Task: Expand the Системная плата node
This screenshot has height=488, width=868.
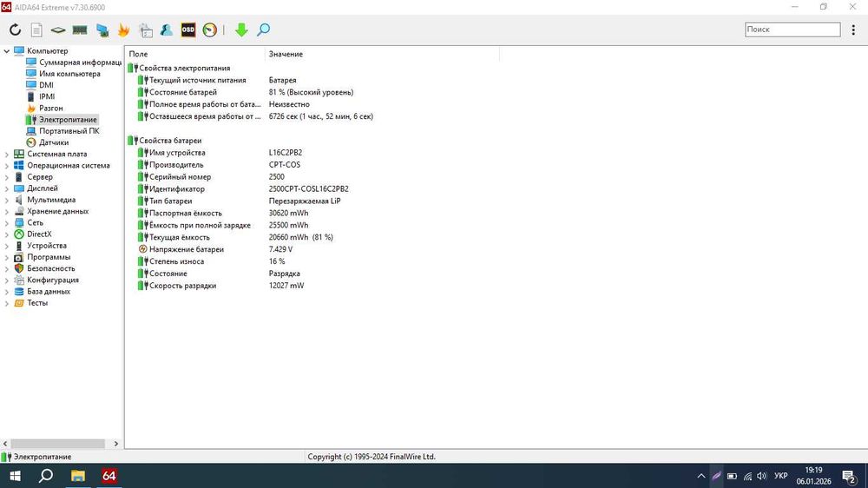Action: (7, 154)
